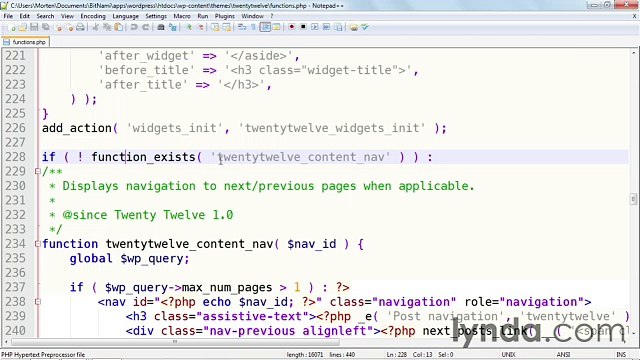Viewport: 640px width, 360px height.
Task: Collapse the function fold marker at line 234
Action: coord(38,244)
